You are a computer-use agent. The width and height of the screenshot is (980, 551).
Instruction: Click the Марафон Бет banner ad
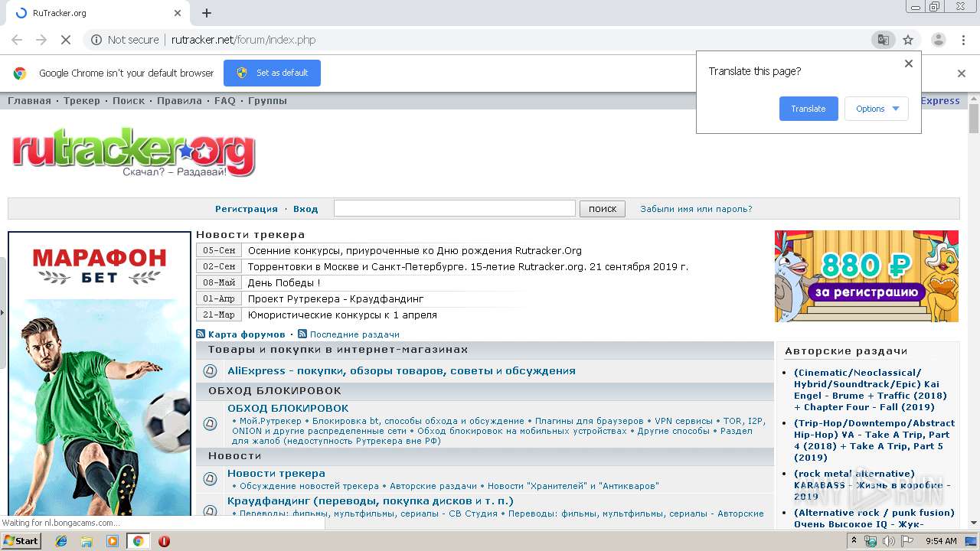[100, 373]
